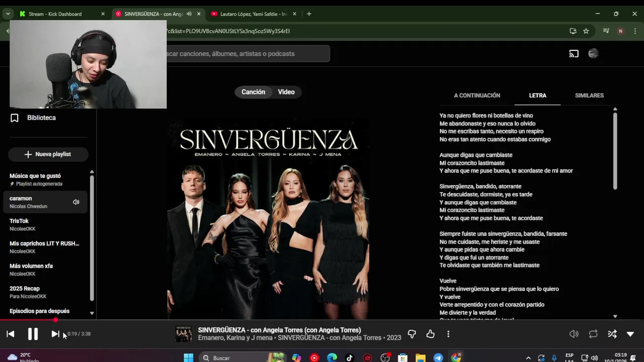
Task: Open a new browser tab
Action: (x=309, y=14)
